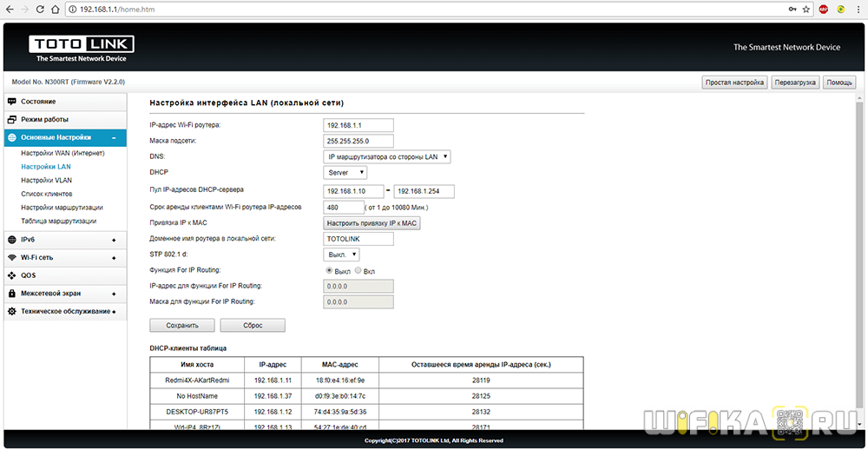The image size is (868, 450).
Task: Select the Вкл radio for IP Routing
Action: click(x=358, y=271)
